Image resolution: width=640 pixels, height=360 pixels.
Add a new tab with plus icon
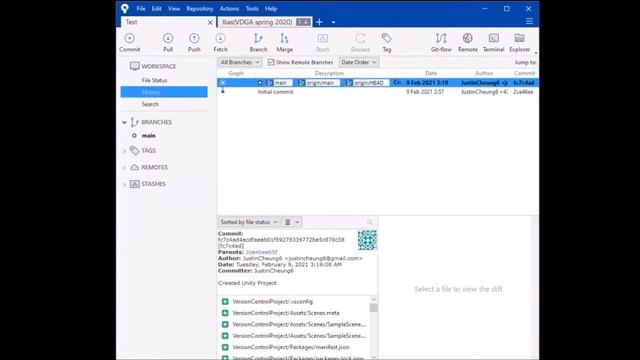coord(320,22)
